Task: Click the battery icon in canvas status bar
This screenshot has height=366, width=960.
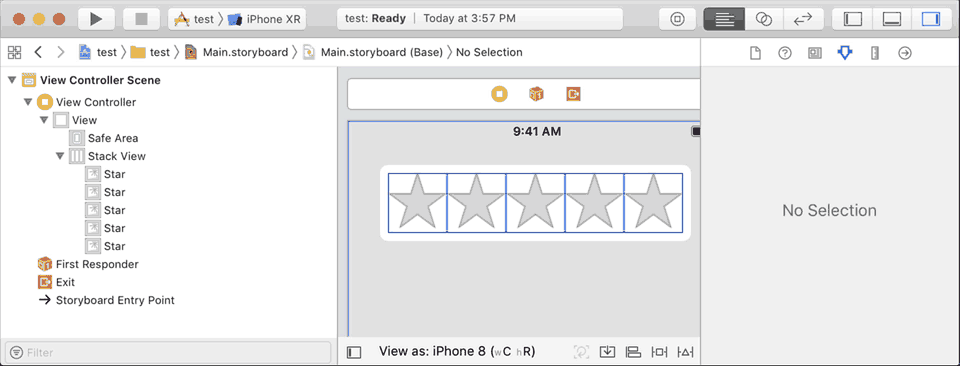Action: click(x=696, y=132)
